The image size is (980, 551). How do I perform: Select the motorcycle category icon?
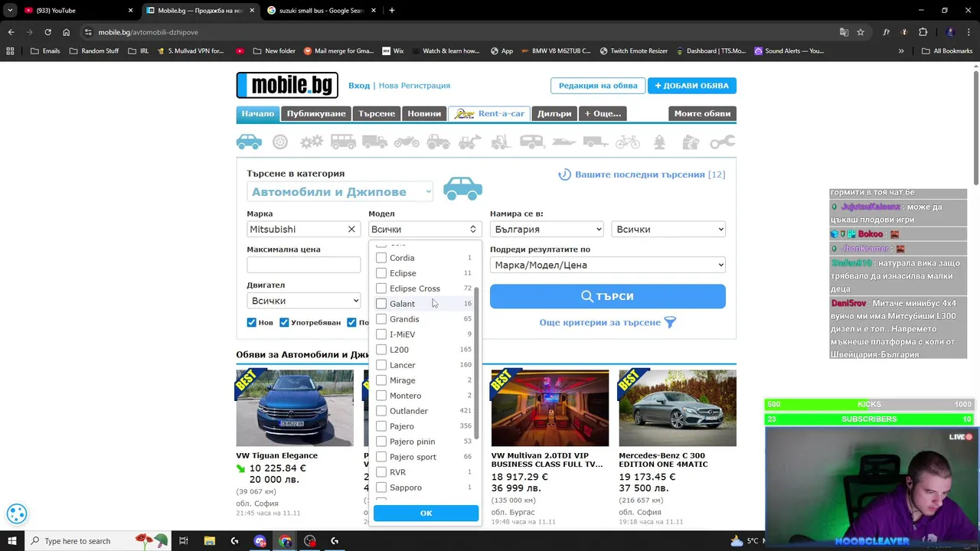tap(407, 142)
